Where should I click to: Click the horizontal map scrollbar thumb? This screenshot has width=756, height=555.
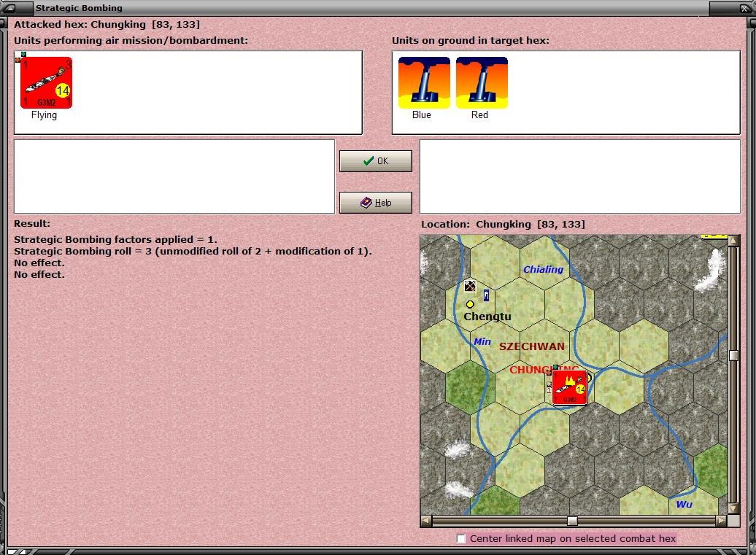tap(572, 521)
